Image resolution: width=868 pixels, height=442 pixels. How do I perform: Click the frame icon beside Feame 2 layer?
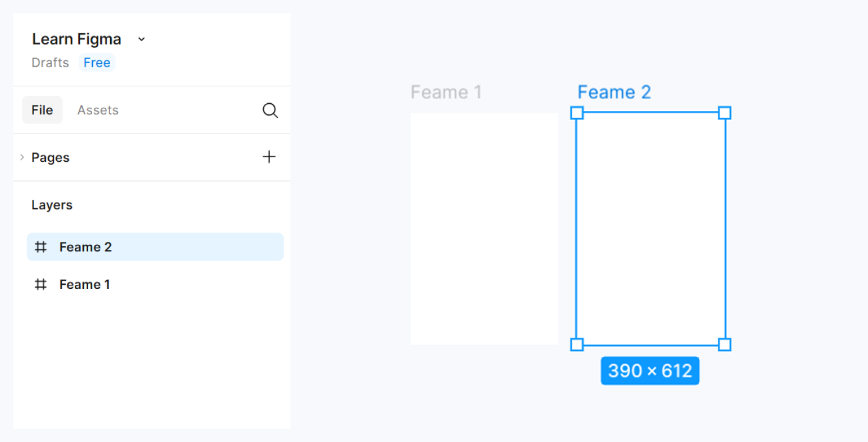pyautogui.click(x=41, y=247)
